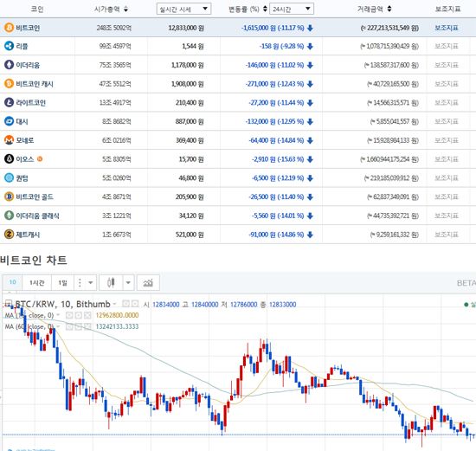Screen dimensions: 476x451
Task: Open 보조지표 link in 리플 row
Action: (x=447, y=46)
